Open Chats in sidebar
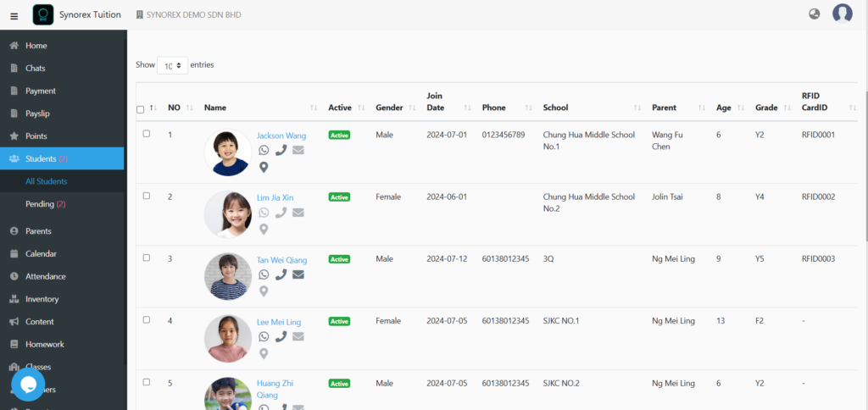 (62, 68)
